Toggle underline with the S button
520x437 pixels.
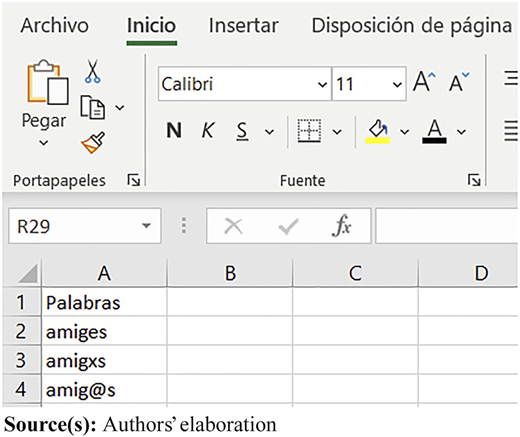(x=242, y=131)
